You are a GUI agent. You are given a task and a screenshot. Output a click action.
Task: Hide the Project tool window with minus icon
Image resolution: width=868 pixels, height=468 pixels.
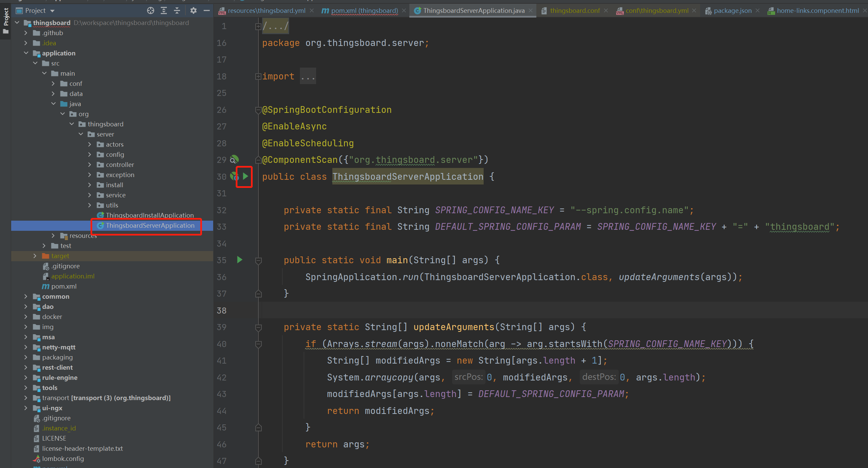[207, 10]
